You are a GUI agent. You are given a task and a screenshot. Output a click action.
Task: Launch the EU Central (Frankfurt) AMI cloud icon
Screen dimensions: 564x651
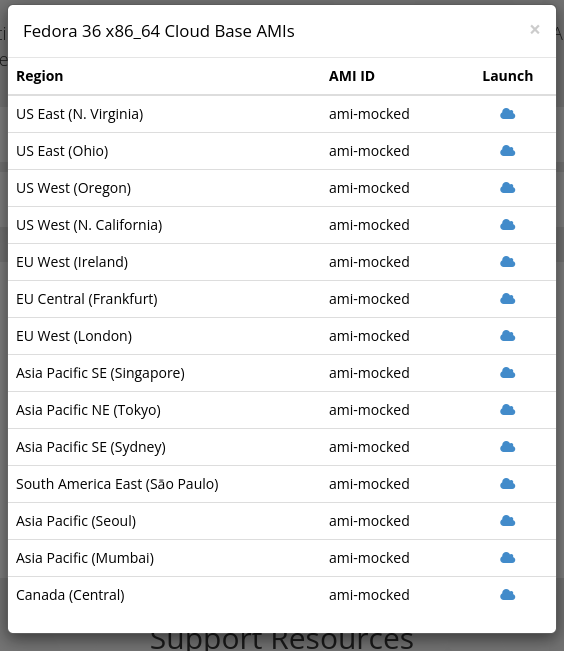point(508,299)
